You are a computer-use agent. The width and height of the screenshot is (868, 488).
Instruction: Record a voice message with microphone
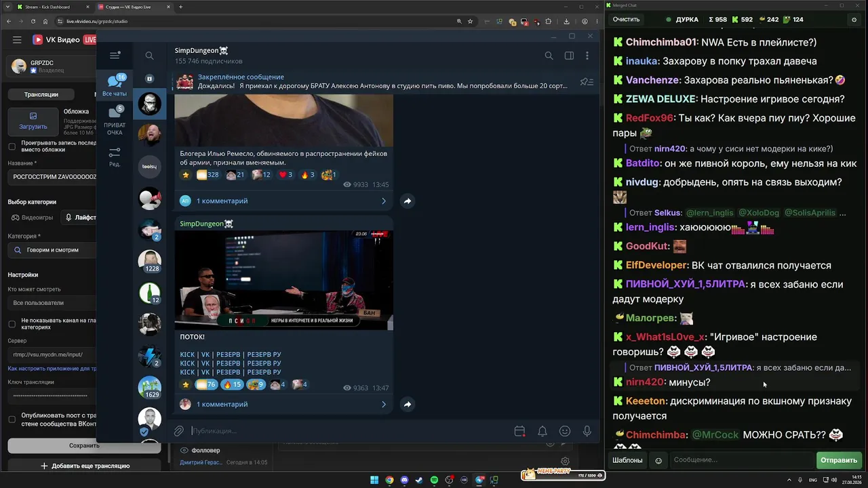(587, 431)
